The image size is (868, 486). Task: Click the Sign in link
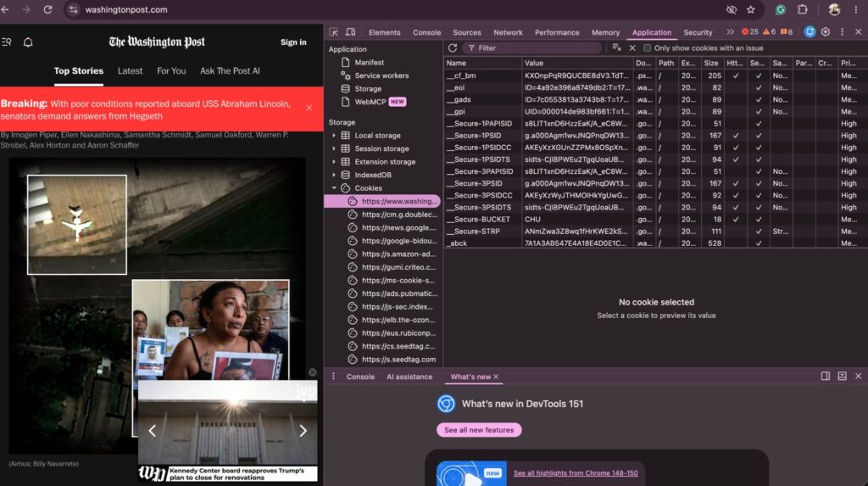pos(293,42)
